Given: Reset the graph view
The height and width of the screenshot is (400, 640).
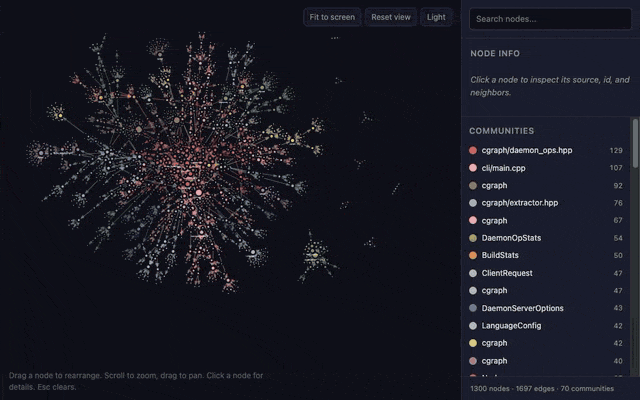Looking at the screenshot, I should pos(391,17).
